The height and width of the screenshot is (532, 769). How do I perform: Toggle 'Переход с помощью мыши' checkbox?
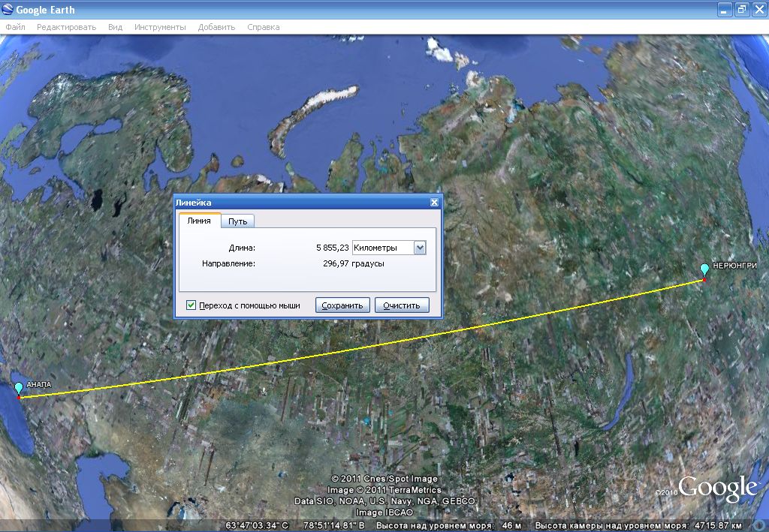click(191, 305)
